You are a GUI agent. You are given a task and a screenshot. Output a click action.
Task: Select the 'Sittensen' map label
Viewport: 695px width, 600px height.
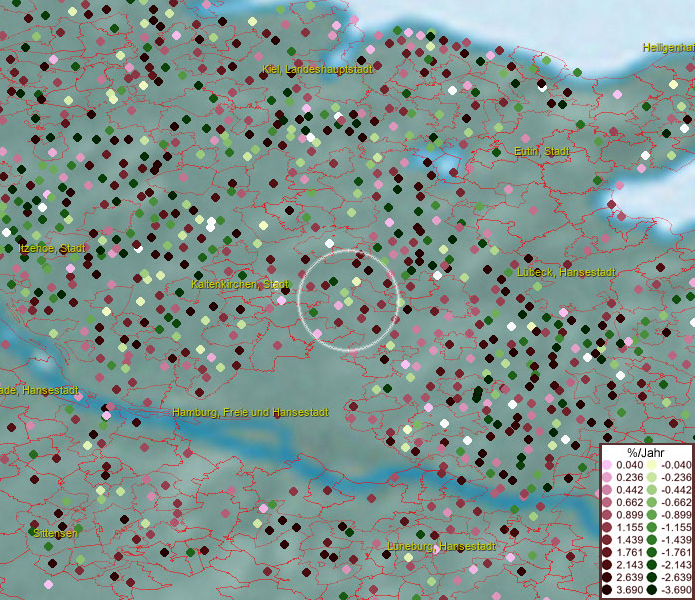coord(55,533)
